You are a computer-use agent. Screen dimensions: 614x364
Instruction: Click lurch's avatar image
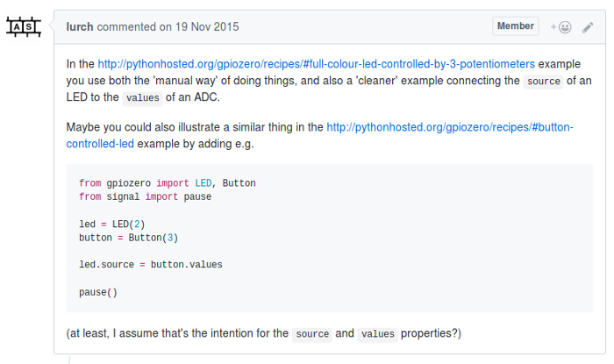(x=23, y=27)
